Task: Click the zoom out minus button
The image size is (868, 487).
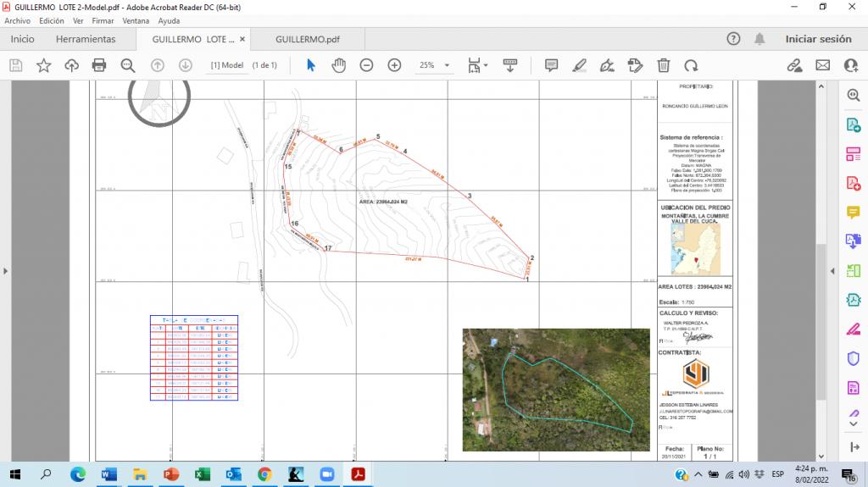Action: (x=366, y=65)
